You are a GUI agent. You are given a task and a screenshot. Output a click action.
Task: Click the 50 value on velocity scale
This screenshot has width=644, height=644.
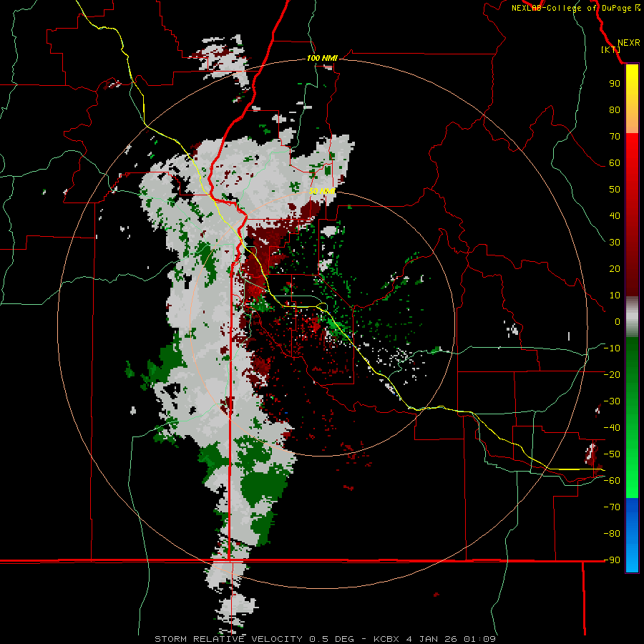tap(615, 190)
